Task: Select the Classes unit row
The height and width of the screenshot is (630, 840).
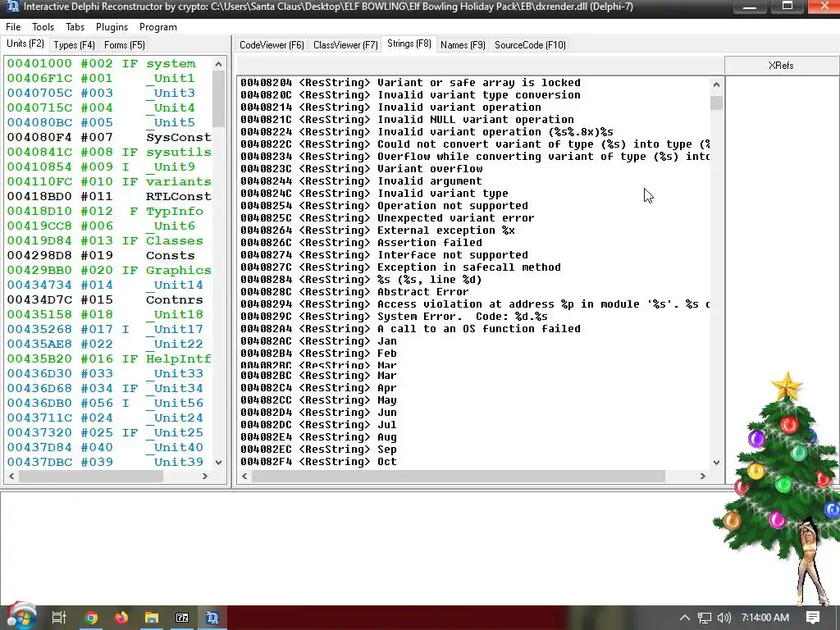Action: tap(109, 240)
